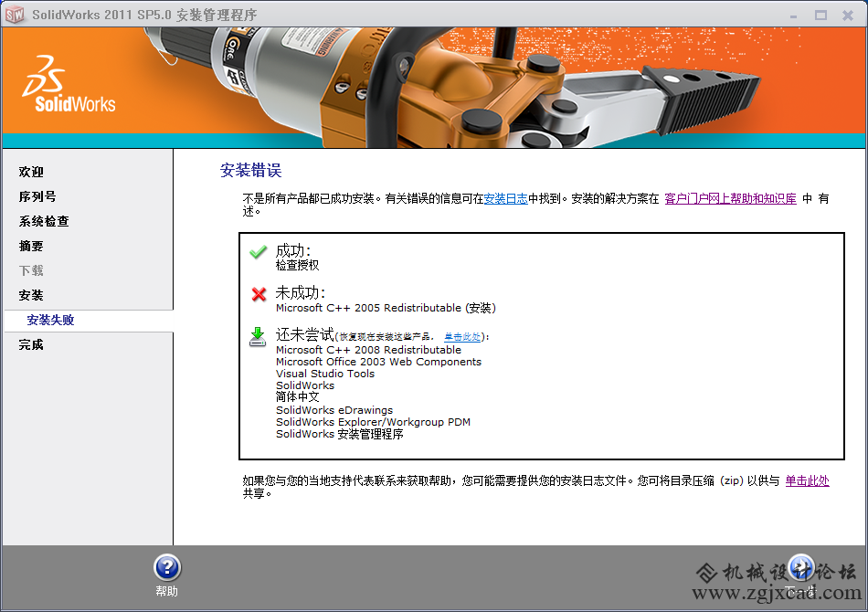Click SolidWorks Explorer/Workgroup PDM entry
This screenshot has height=612, width=868.
[373, 422]
